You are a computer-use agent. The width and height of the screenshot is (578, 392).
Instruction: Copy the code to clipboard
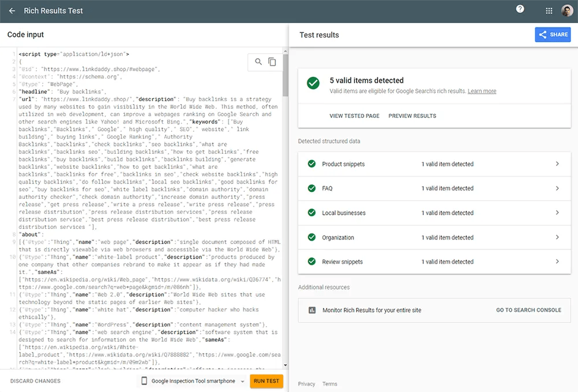pos(272,62)
